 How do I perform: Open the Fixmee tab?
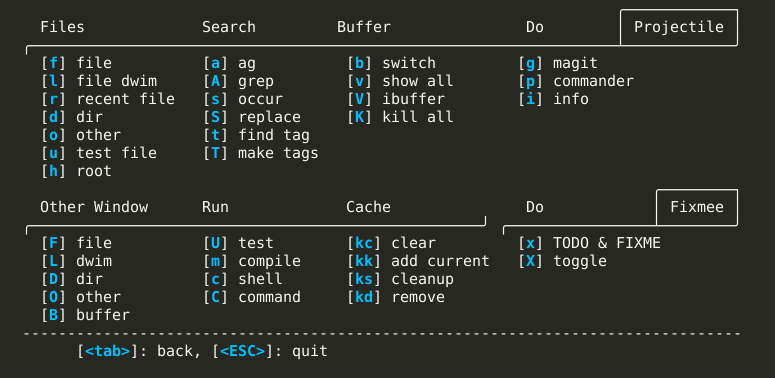tap(697, 207)
